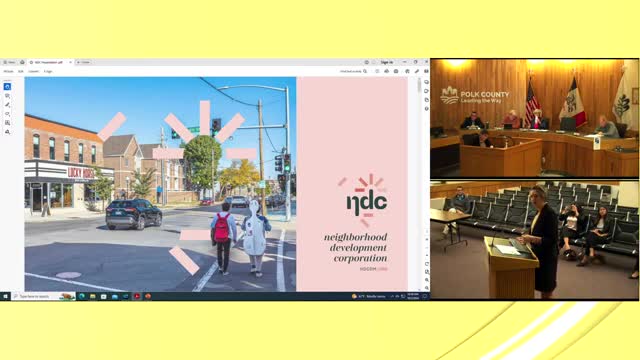The image size is (640, 360).
Task: Click the zoom in magnifier on right rail
Action: [427, 280]
